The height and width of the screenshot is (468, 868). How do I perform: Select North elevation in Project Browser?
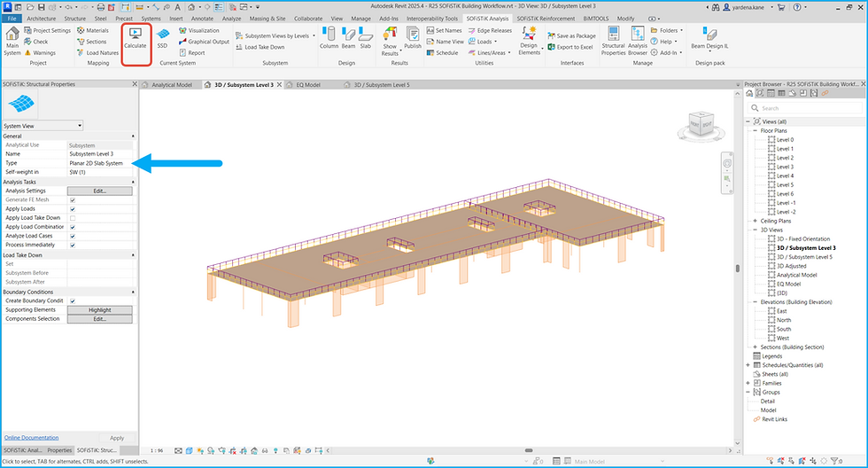[784, 320]
